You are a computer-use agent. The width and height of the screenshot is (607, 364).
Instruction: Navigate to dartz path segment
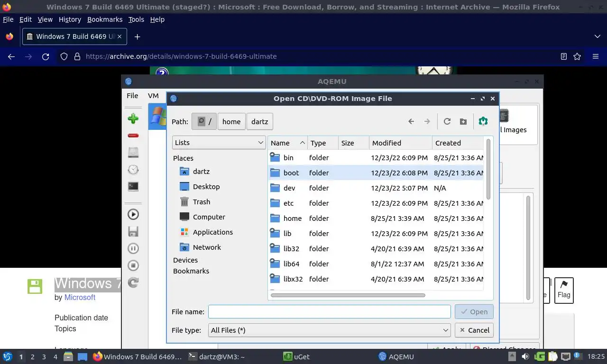click(259, 121)
